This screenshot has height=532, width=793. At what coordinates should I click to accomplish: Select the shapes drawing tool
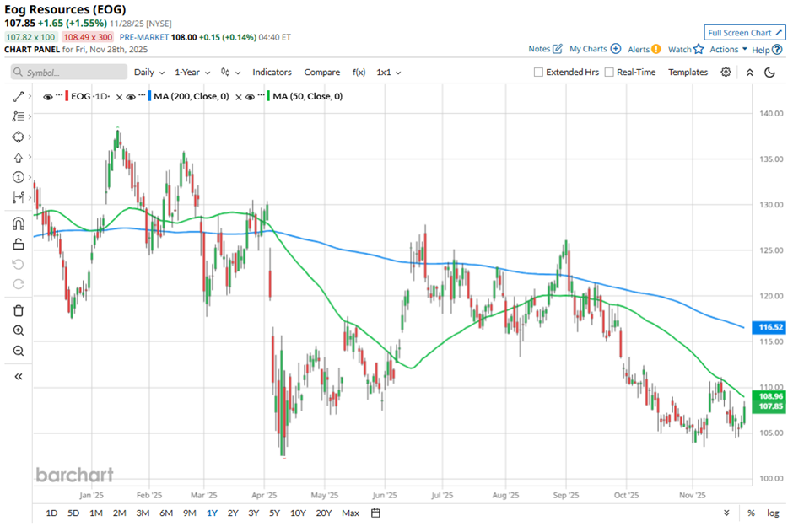point(19,137)
